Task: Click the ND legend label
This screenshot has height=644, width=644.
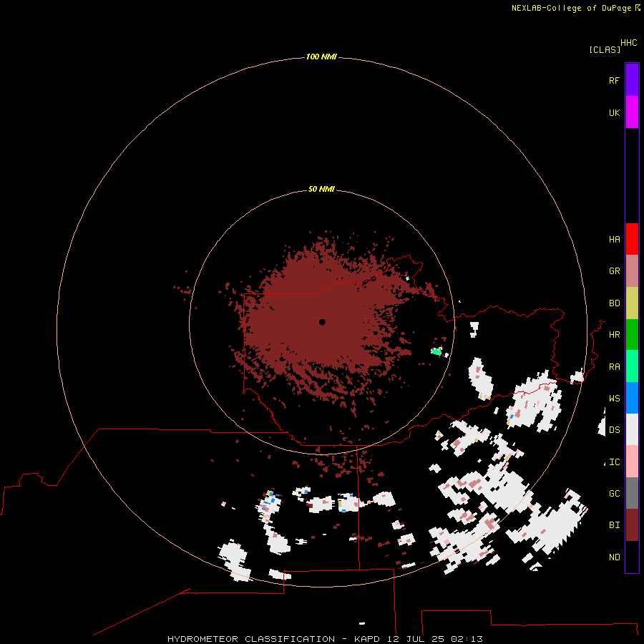Action: click(x=614, y=557)
